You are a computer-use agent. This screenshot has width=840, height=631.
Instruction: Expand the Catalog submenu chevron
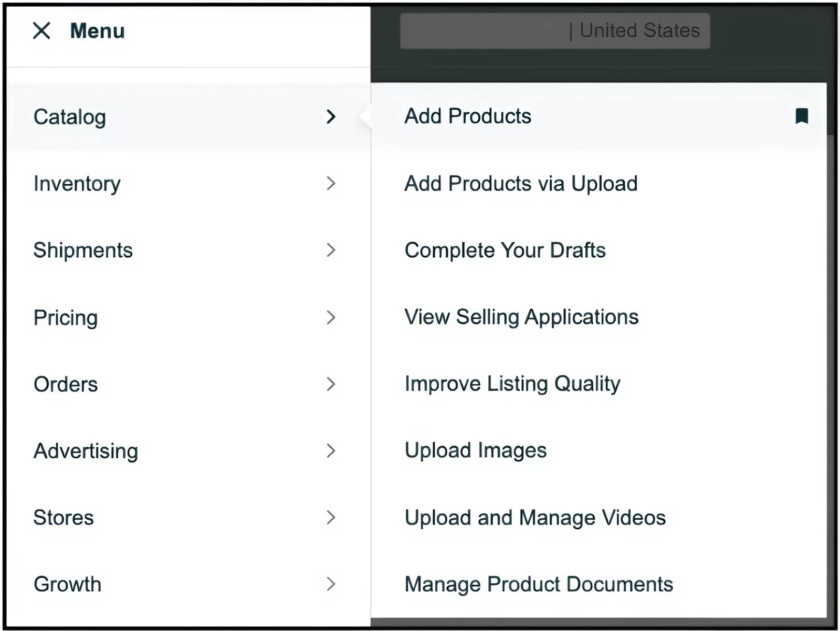pos(331,117)
